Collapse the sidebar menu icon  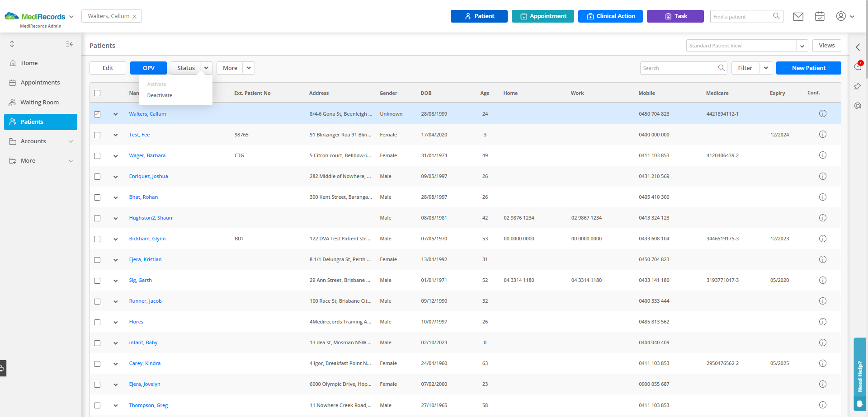pos(70,44)
